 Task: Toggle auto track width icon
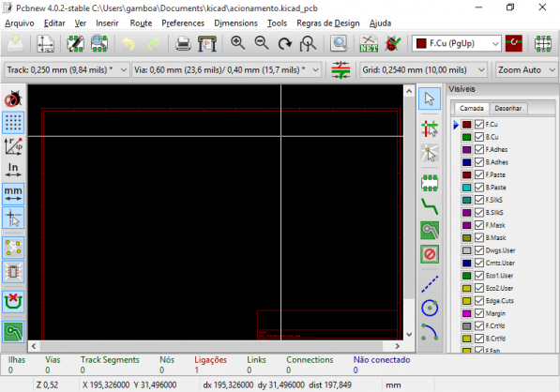coord(341,69)
